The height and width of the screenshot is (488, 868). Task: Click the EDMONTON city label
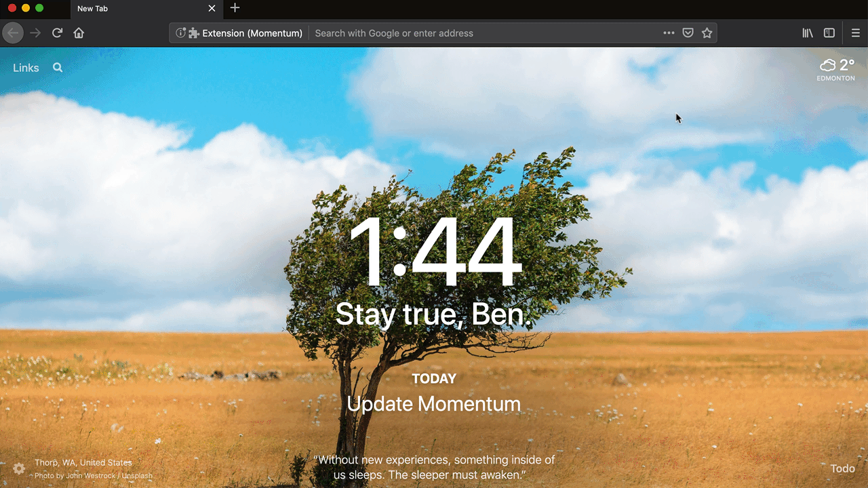click(836, 79)
